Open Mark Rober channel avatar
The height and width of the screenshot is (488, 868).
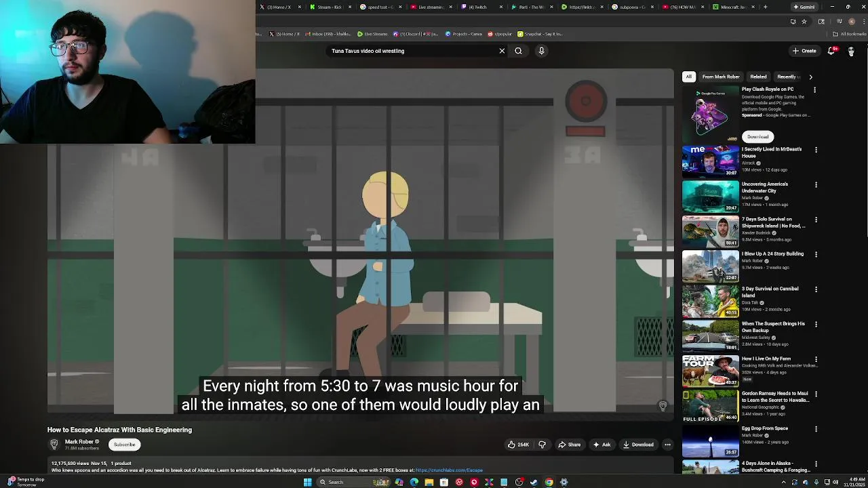(x=54, y=445)
